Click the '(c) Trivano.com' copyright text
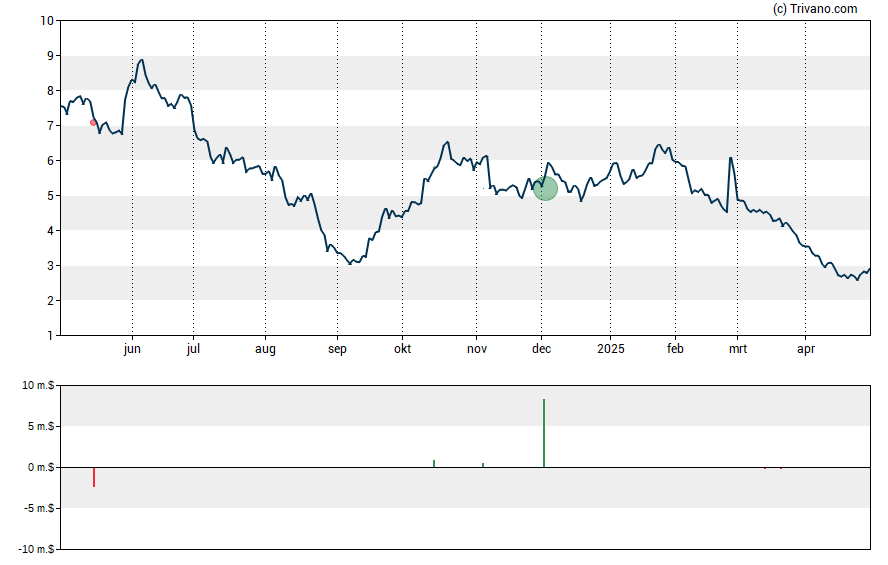 coord(815,8)
